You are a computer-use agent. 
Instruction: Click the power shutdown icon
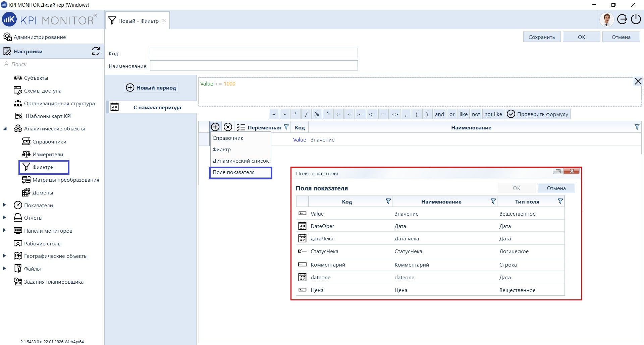coord(636,19)
